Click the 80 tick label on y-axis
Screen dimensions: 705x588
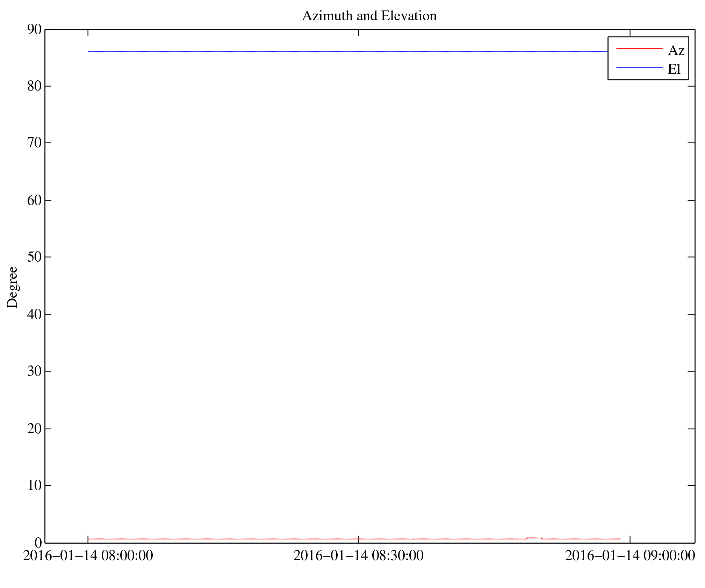click(x=34, y=86)
